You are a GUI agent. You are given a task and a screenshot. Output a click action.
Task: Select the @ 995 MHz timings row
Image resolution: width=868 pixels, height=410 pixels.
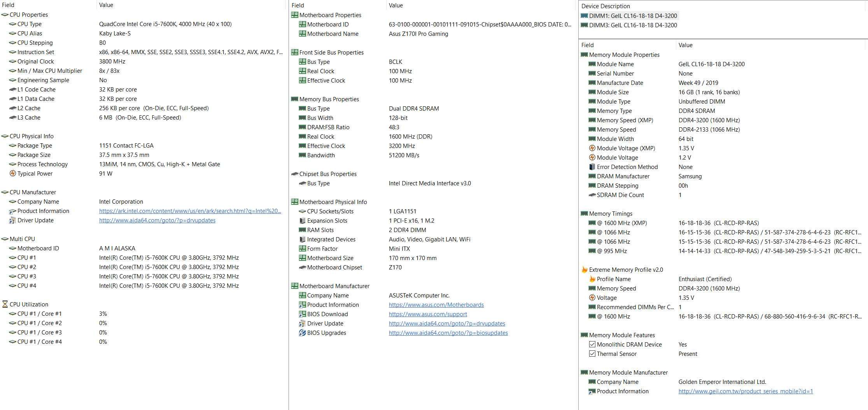pyautogui.click(x=723, y=251)
